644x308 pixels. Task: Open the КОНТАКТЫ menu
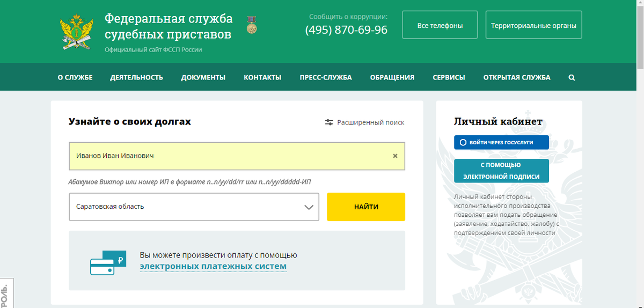262,77
